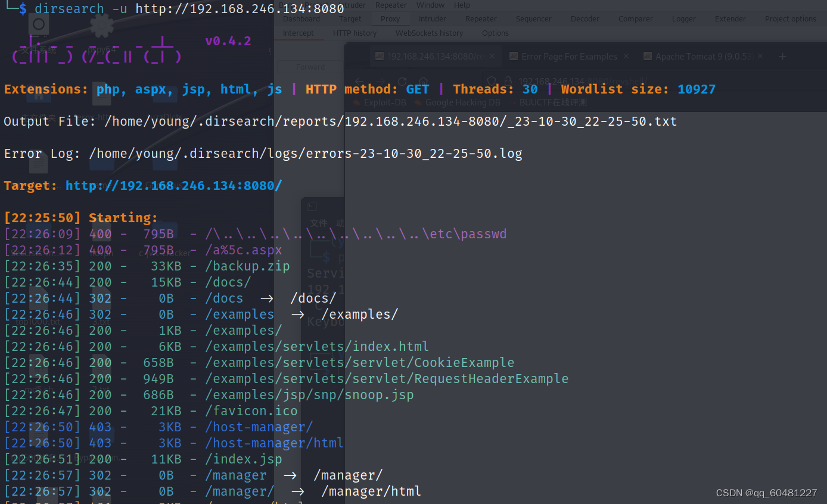Image resolution: width=827 pixels, height=504 pixels.
Task: Click the Output File path line
Action: click(340, 122)
